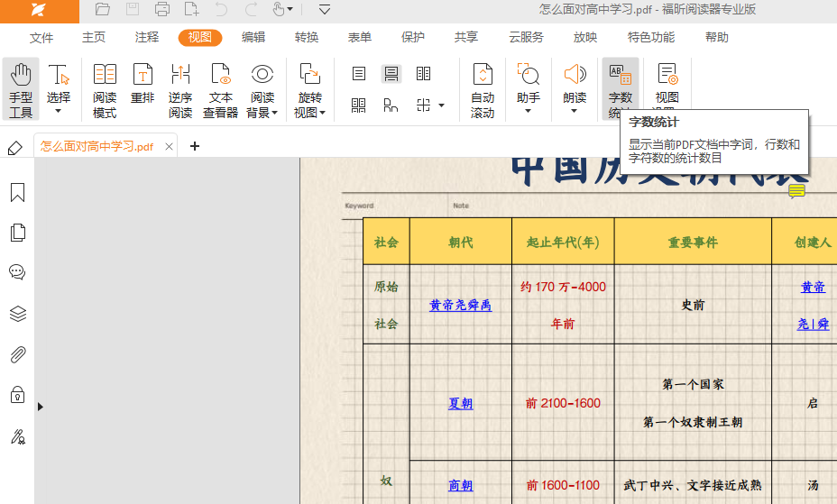Expand the Read Aloud (朗读) dropdown

coord(575,112)
